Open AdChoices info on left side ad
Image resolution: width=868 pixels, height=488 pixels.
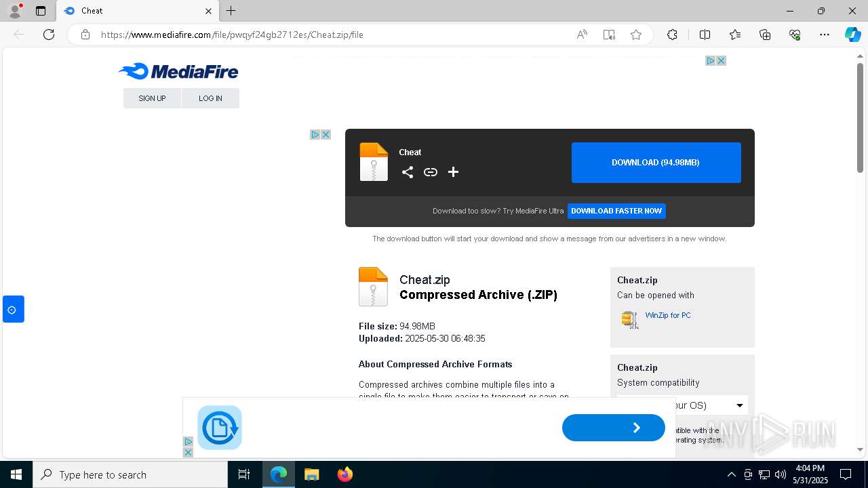[x=315, y=134]
